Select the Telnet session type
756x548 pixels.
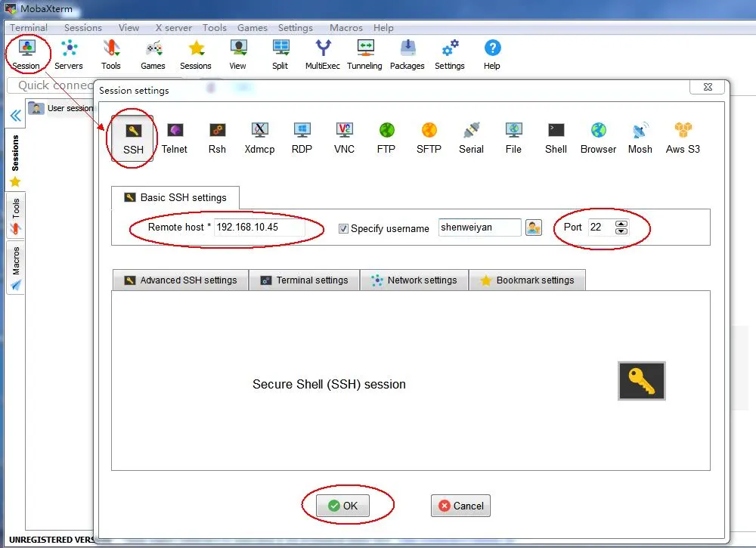pos(175,138)
